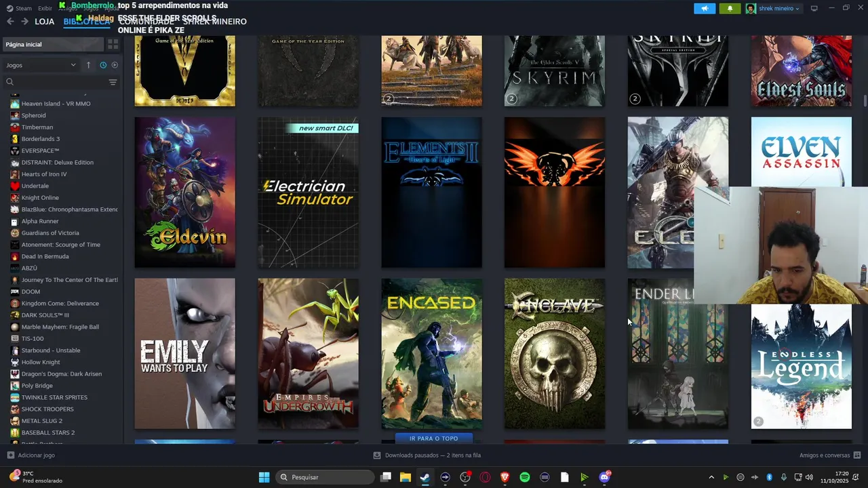This screenshot has width=868, height=488.
Task: Open Spotify from the taskbar
Action: click(525, 477)
